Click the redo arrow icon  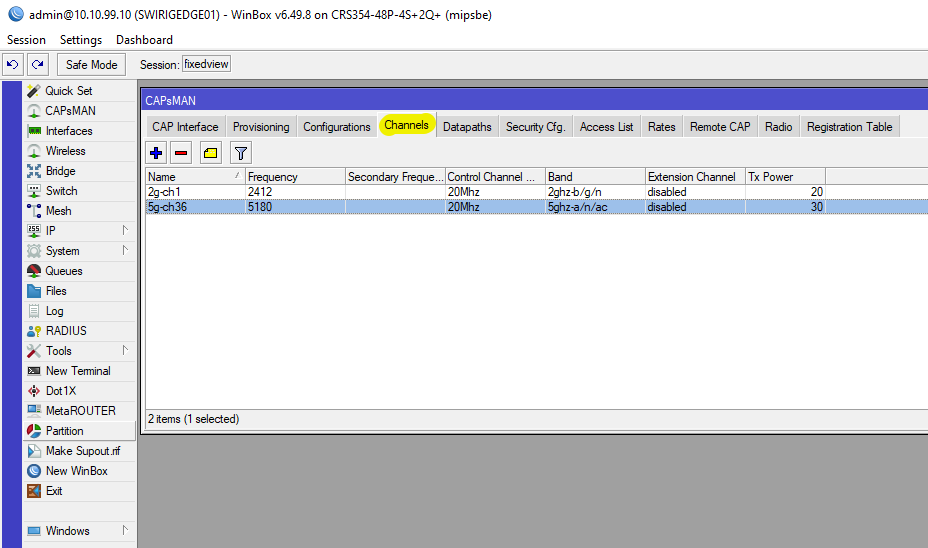[x=37, y=65]
